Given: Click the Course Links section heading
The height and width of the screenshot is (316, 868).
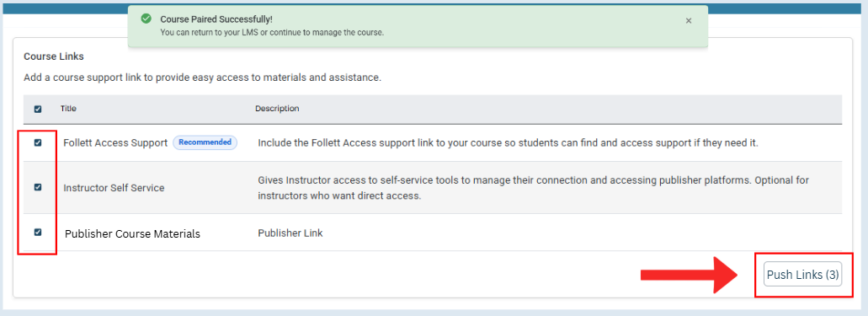Looking at the screenshot, I should pos(54,56).
